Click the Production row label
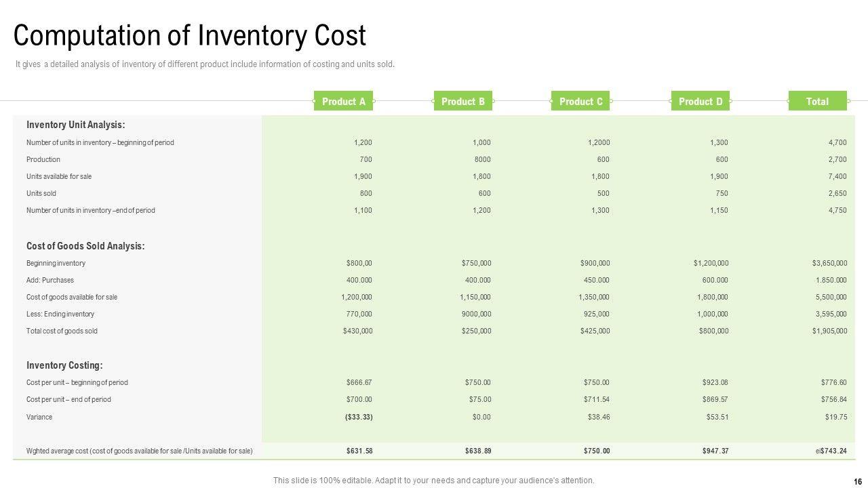The width and height of the screenshot is (868, 488). [43, 159]
